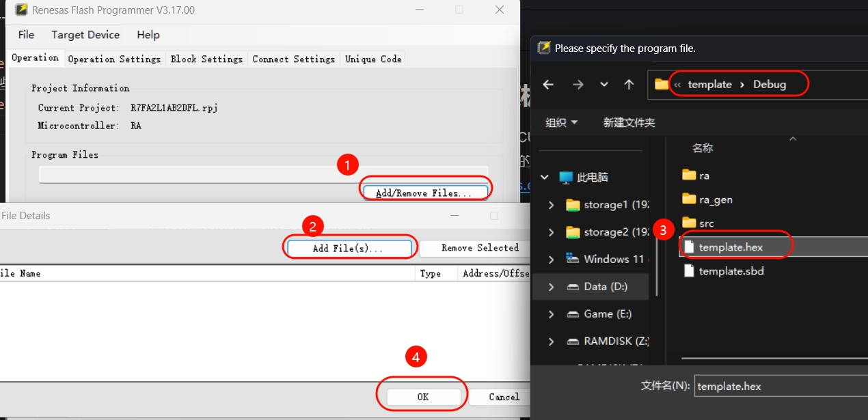The width and height of the screenshot is (868, 420).
Task: Select Data (D:) drive
Action: [597, 287]
